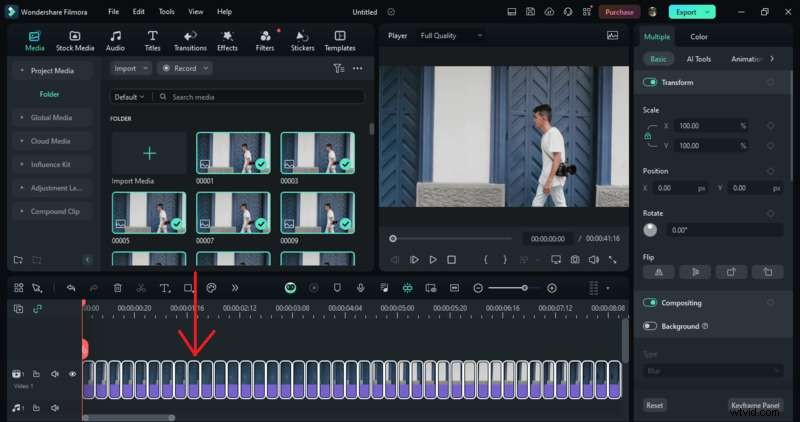Open the Audio tab
Screen dimensions: 800x422
pos(115,41)
